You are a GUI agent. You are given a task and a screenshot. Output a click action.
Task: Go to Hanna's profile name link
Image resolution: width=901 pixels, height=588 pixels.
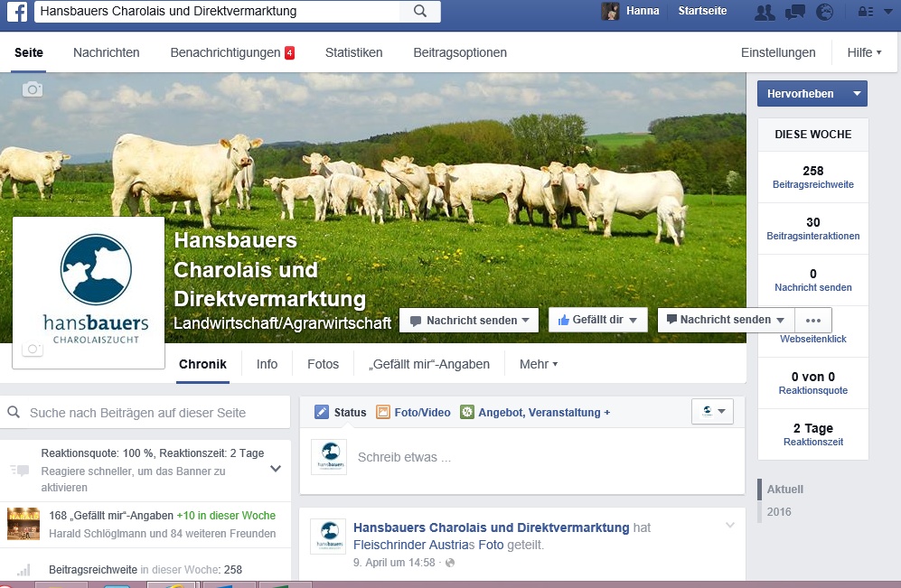pos(643,11)
